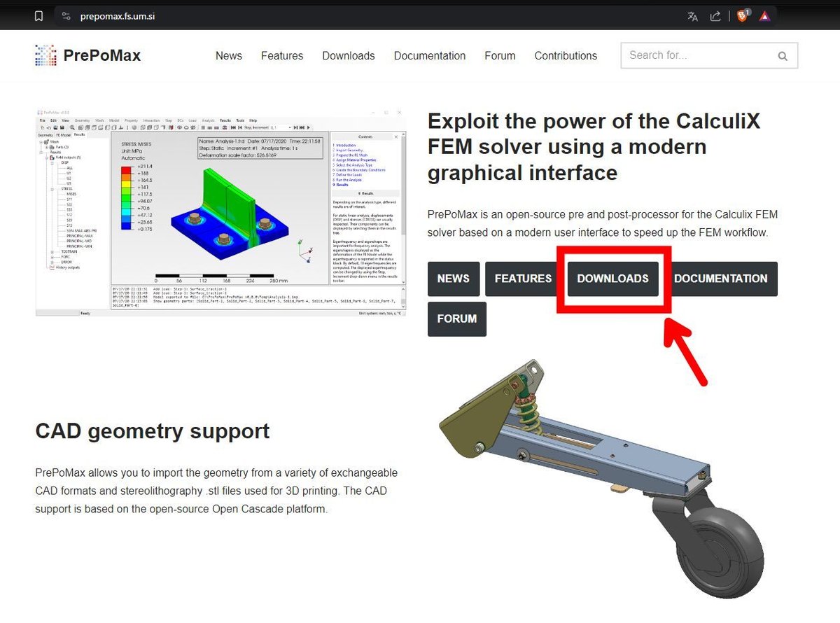This screenshot has height=623, width=840.
Task: Open Contributions in top navigation
Action: 566,56
